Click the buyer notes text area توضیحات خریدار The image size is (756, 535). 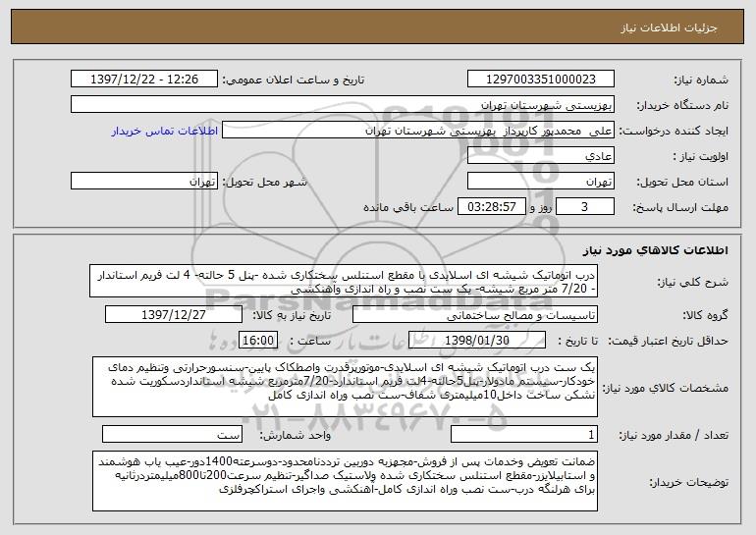pos(345,481)
